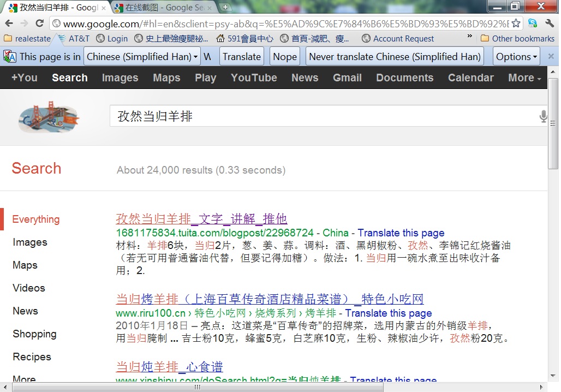
Task: Open Chrome wrench settings menu
Action: pyautogui.click(x=550, y=23)
